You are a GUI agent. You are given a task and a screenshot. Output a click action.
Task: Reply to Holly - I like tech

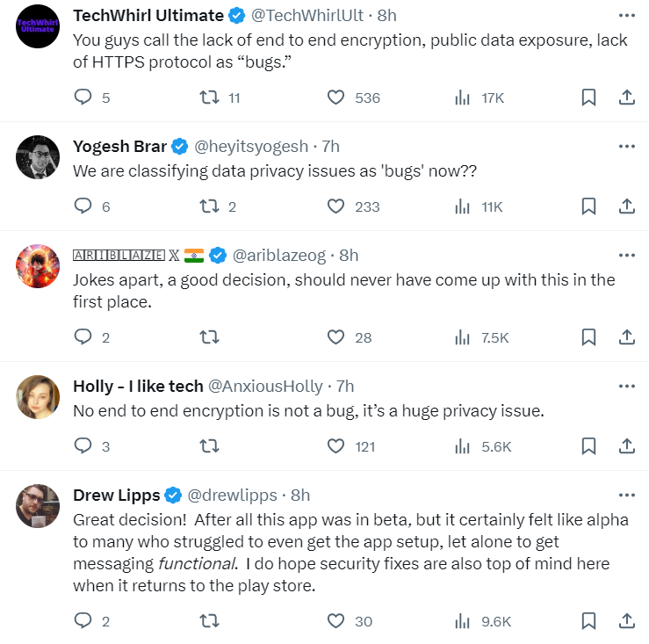coord(83,446)
